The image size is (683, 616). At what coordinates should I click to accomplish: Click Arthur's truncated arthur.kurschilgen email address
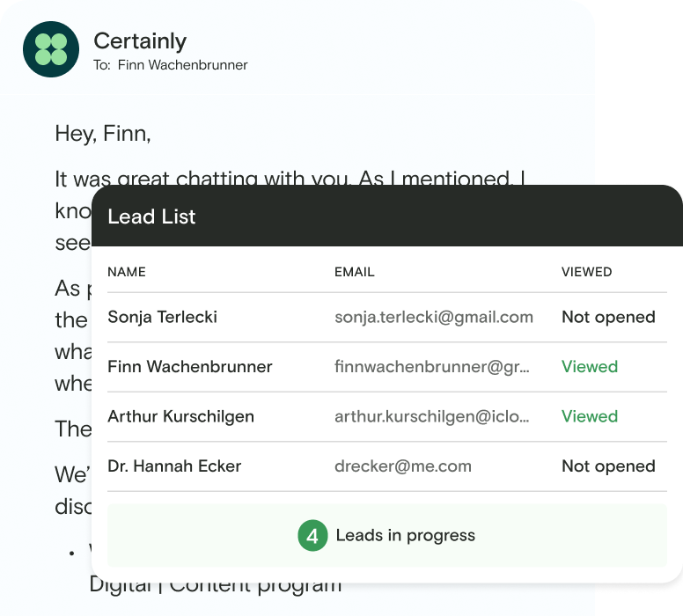point(432,416)
